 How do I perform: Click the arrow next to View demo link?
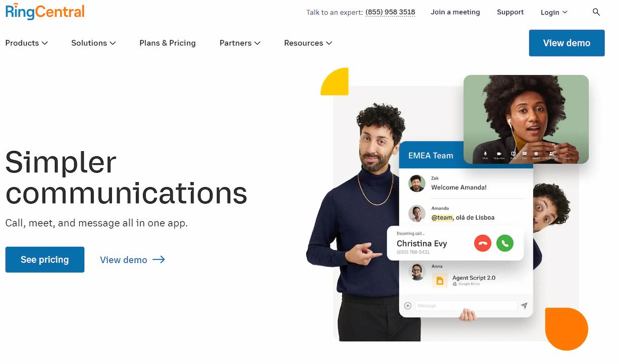tap(159, 260)
